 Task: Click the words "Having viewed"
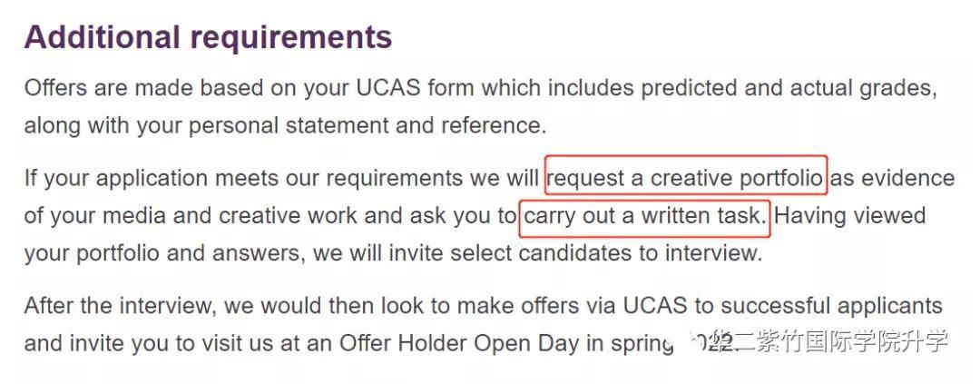point(850,216)
